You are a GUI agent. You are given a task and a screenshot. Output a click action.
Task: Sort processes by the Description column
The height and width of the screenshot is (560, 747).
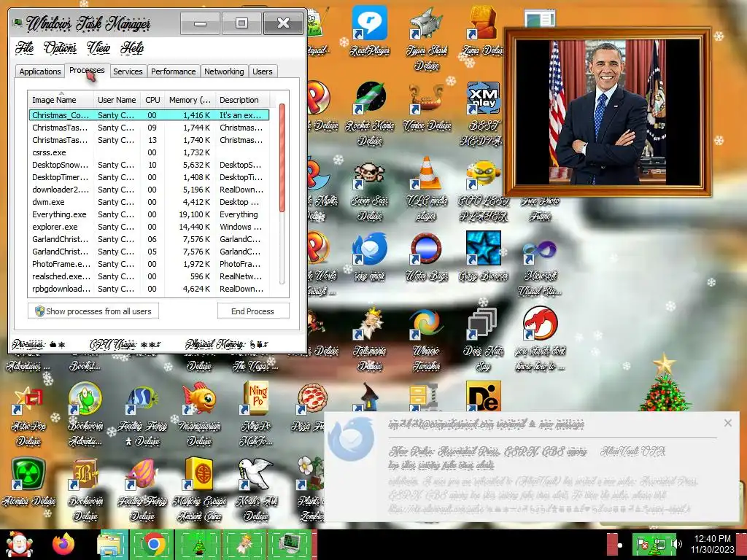click(242, 100)
